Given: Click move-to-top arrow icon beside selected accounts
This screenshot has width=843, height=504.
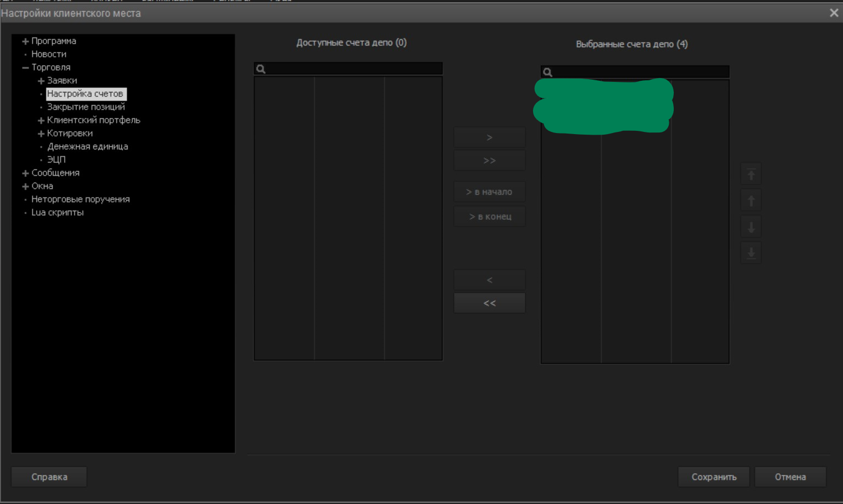Looking at the screenshot, I should pos(751,174).
